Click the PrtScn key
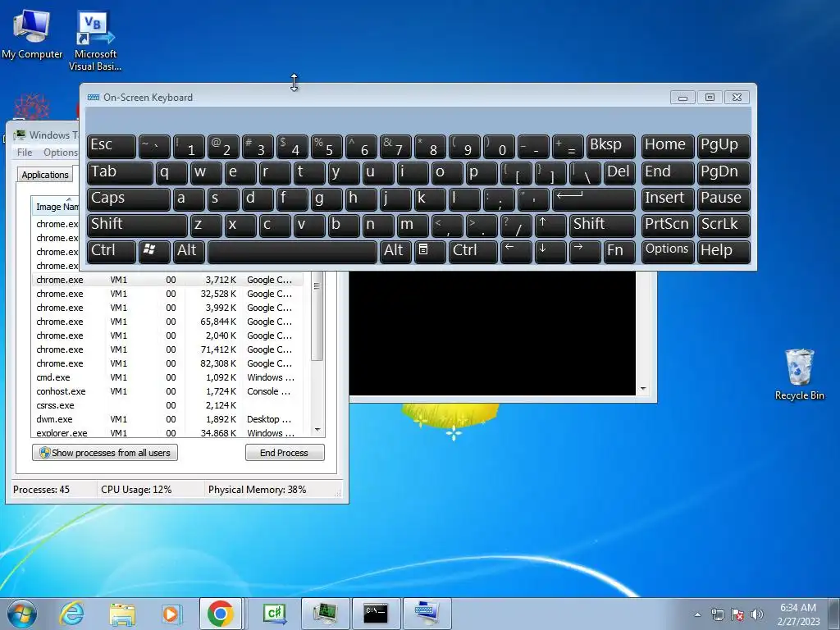Screen dimensions: 840x630 pos(668,225)
